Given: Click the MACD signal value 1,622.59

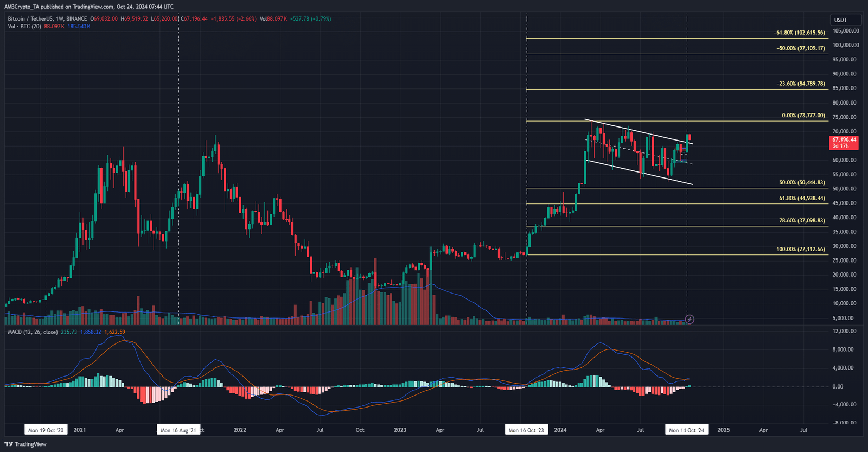Looking at the screenshot, I should 114,332.
